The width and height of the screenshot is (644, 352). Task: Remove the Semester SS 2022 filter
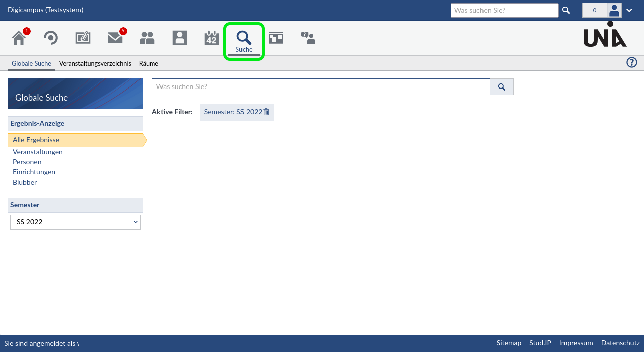click(267, 112)
